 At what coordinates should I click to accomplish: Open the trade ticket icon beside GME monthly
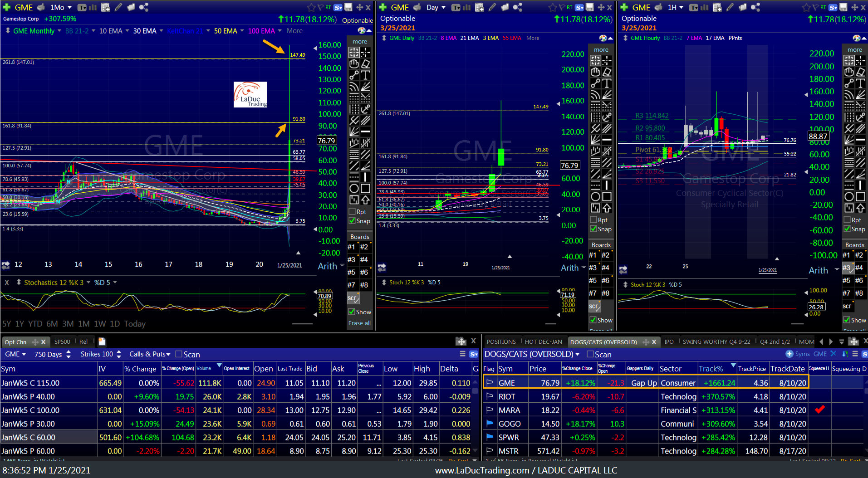(x=41, y=7)
